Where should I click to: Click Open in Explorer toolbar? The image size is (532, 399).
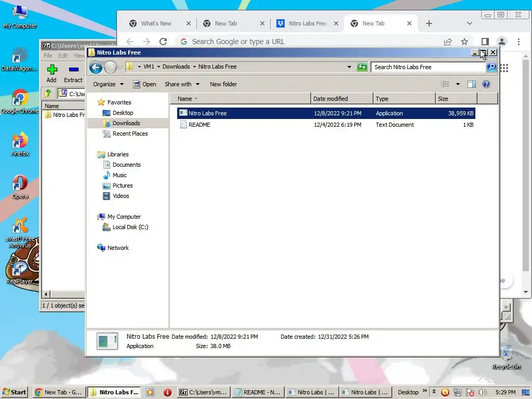click(144, 84)
